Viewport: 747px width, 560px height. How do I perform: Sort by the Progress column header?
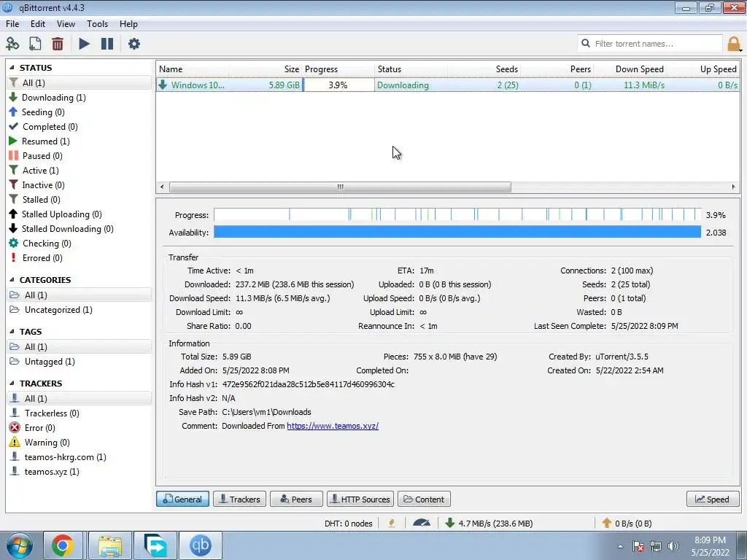338,69
